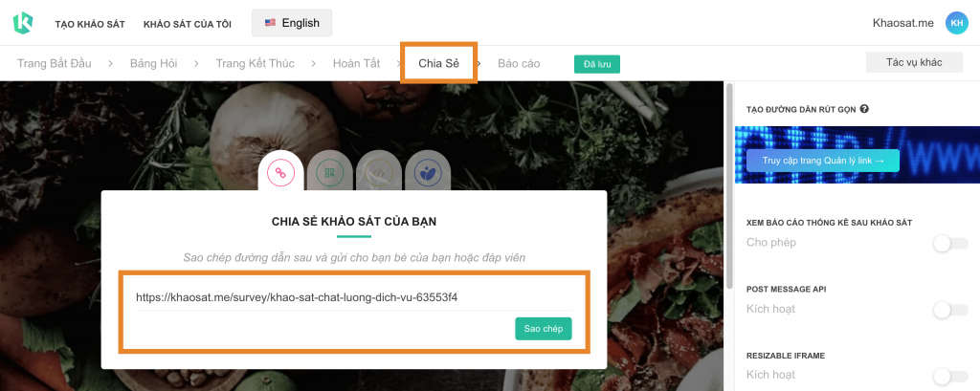The height and width of the screenshot is (391, 980).
Task: Go to the Báo cáo step
Action: (519, 63)
